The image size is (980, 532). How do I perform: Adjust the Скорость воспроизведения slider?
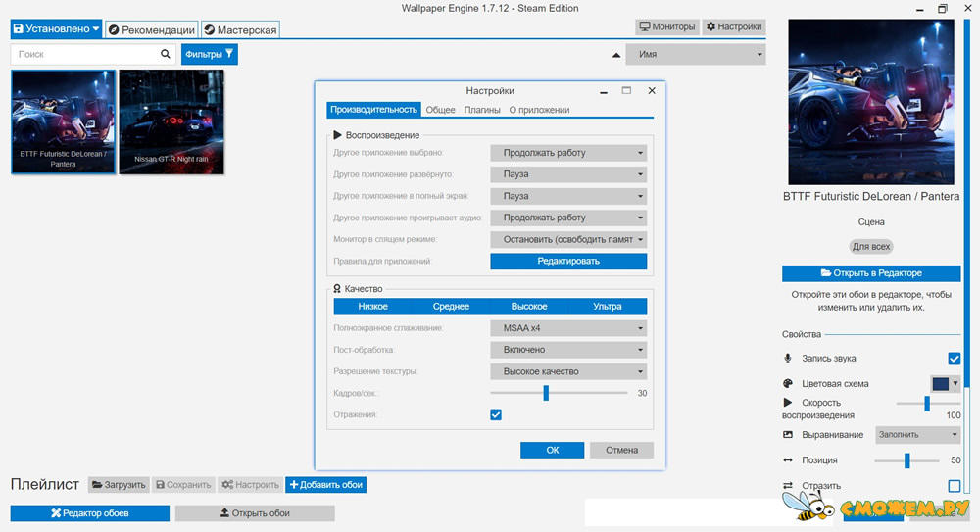click(x=927, y=404)
